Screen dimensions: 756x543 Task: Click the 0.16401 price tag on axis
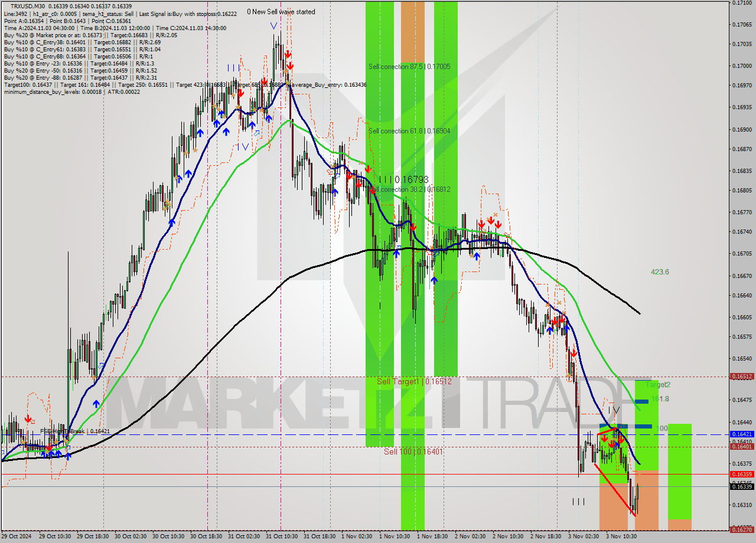coord(742,447)
